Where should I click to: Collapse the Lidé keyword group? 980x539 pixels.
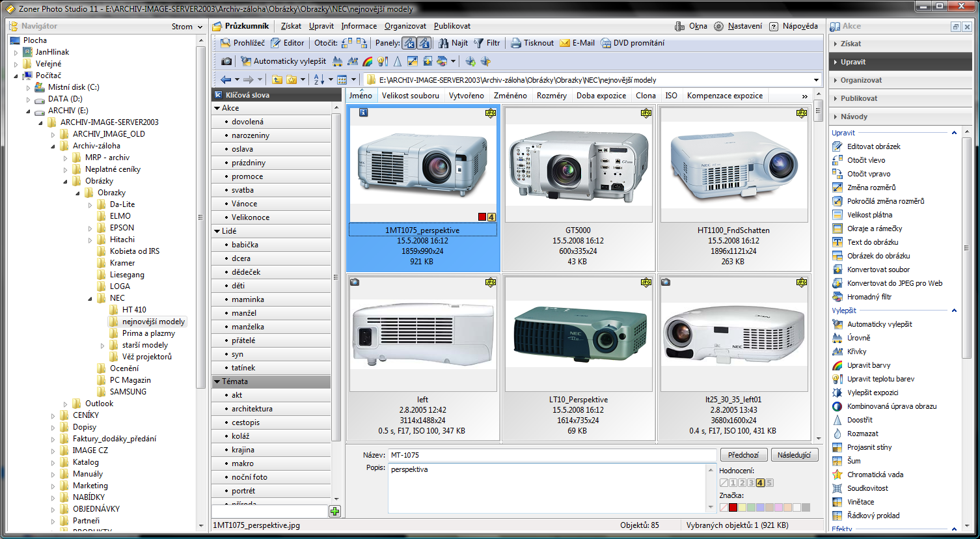pyautogui.click(x=217, y=231)
